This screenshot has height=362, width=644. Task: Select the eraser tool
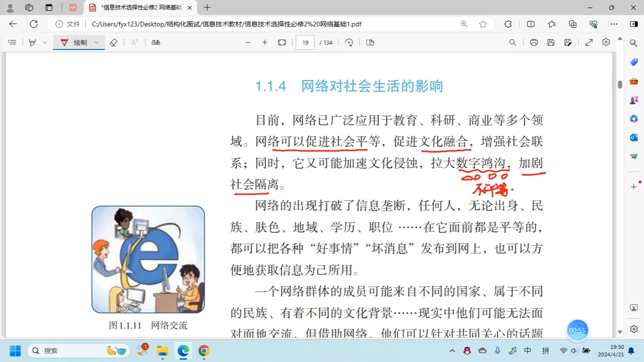[113, 42]
